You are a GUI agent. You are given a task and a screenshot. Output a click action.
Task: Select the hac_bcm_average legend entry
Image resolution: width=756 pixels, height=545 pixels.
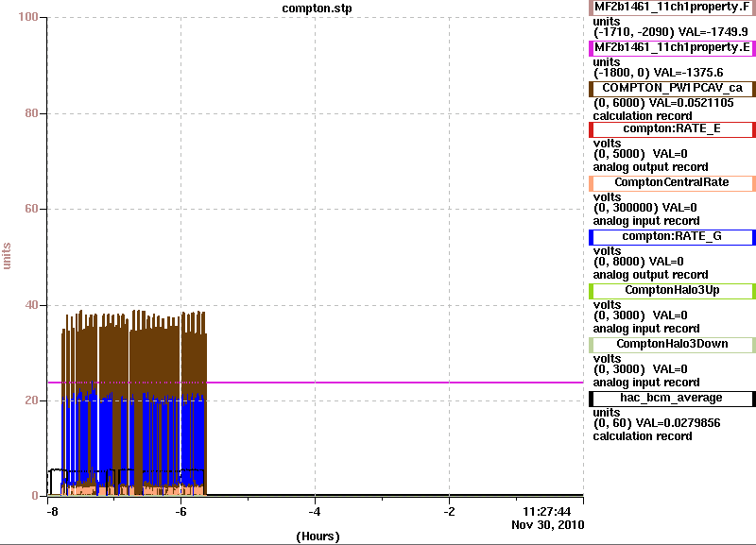[672, 398]
